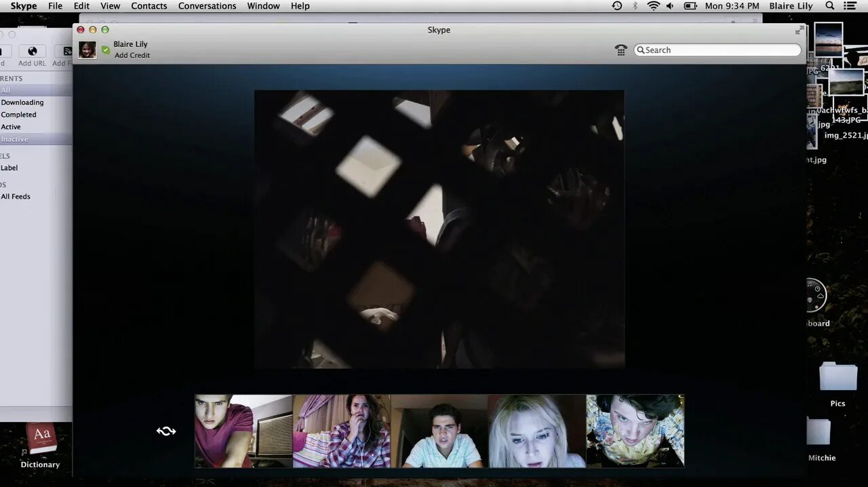Image resolution: width=868 pixels, height=487 pixels.
Task: Click the Mitchie folder on desktop
Action: (x=818, y=433)
